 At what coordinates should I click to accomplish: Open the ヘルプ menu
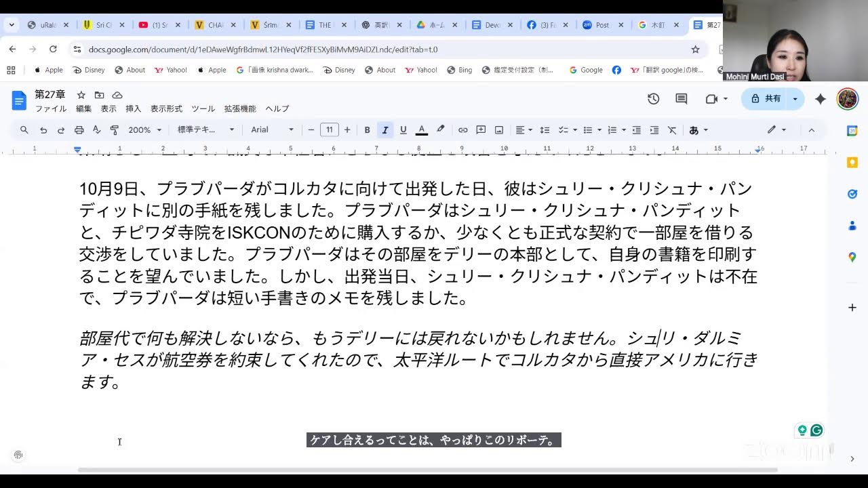277,108
